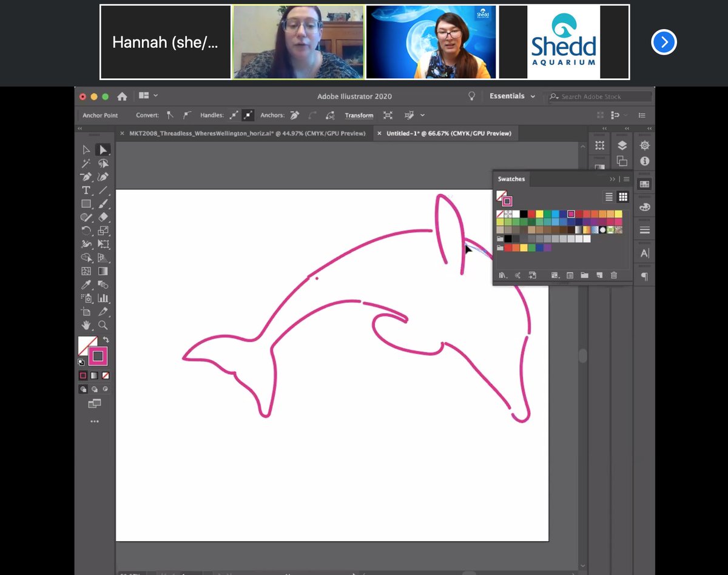
Task: Select the Perspective Grid tool
Action: (x=103, y=258)
